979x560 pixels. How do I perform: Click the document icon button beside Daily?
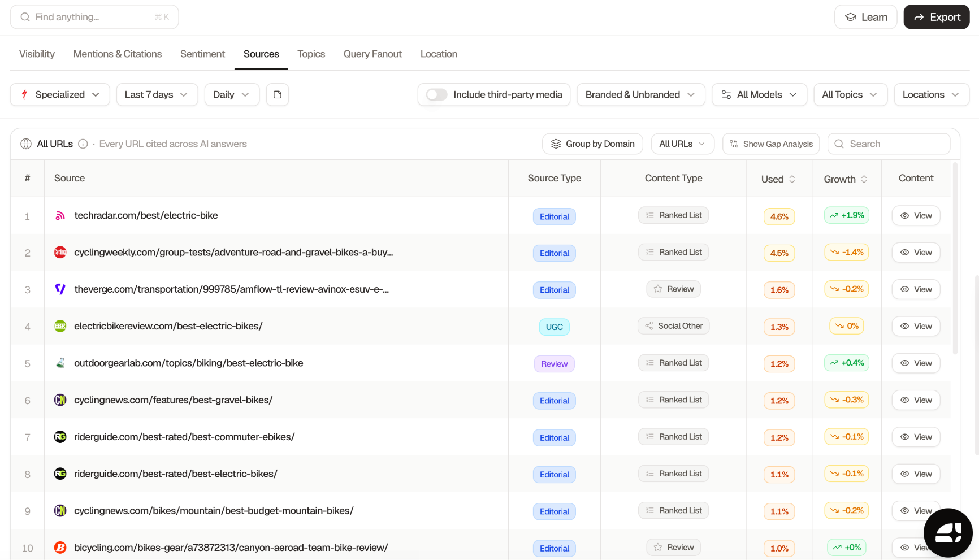click(278, 94)
